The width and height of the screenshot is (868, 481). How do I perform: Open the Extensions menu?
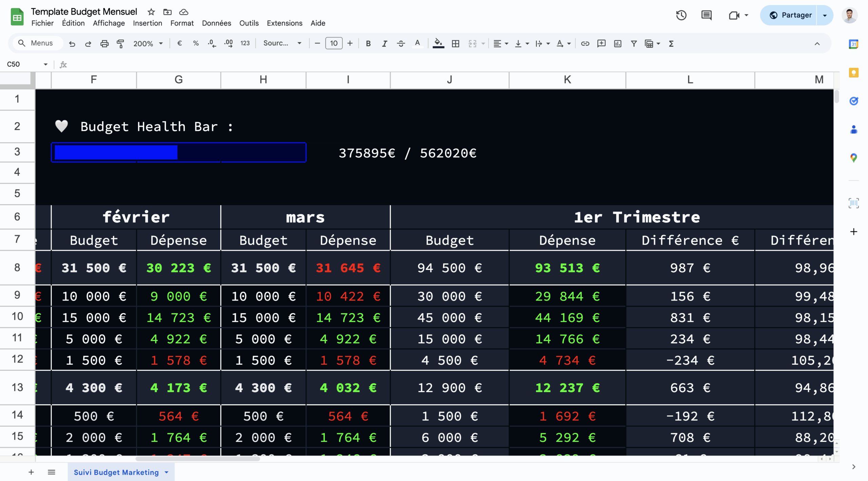[x=284, y=23]
